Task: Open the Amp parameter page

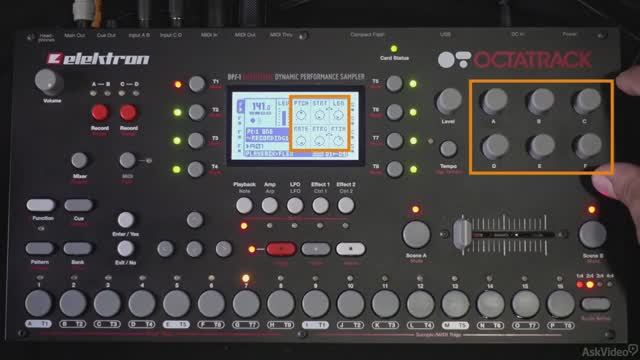Action: click(x=269, y=206)
